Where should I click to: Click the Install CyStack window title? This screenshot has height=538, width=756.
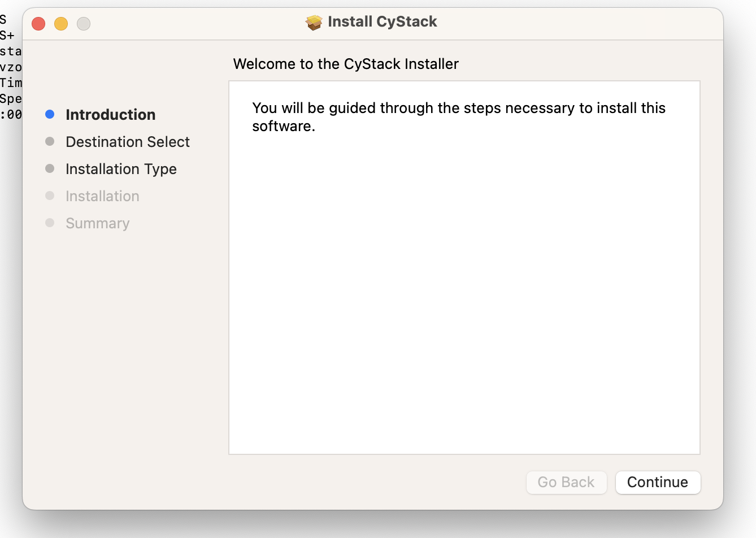click(x=382, y=22)
